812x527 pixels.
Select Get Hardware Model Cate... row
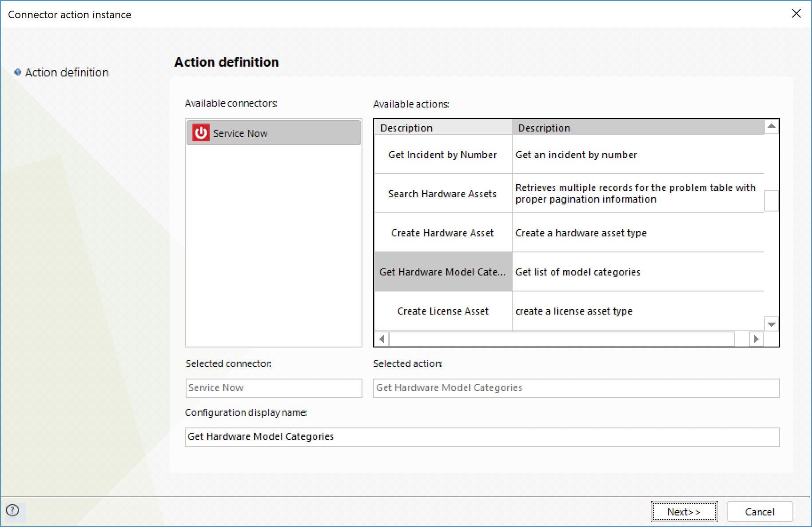[443, 272]
